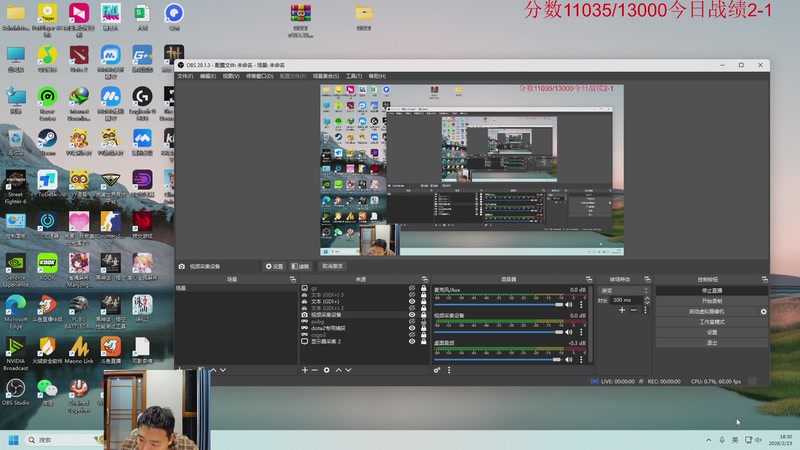Image resolution: width=800 pixels, height=450 pixels.
Task: Hide the dota2专用捕获 source
Action: tap(412, 328)
